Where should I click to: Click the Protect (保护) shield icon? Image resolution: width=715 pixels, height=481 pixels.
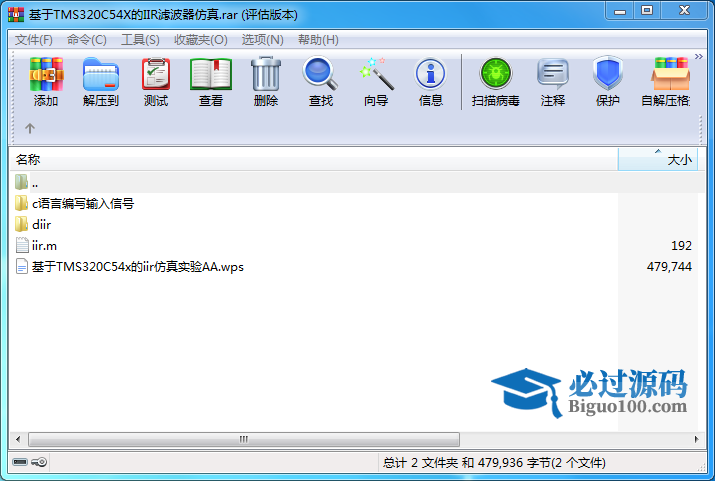[x=608, y=82]
